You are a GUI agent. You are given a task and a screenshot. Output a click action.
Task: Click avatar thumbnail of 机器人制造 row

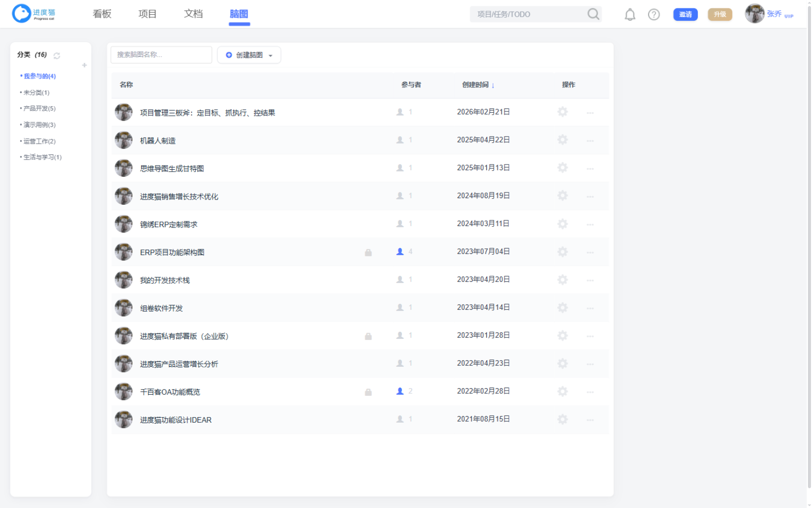[123, 140]
